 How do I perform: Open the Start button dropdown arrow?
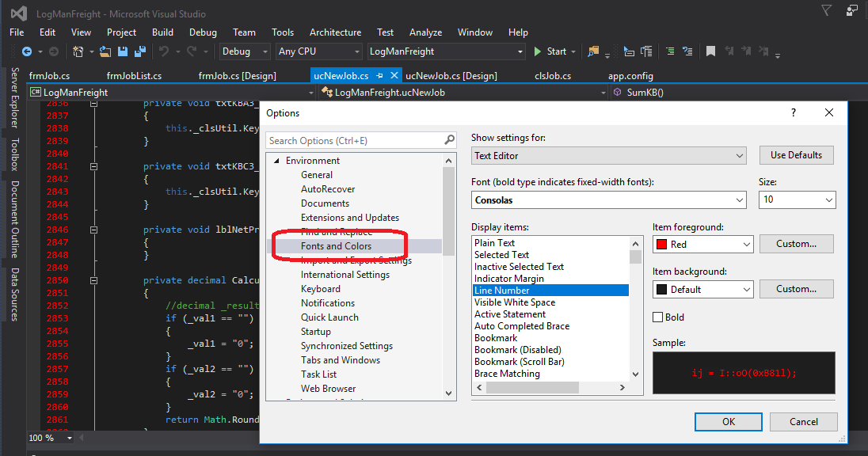click(x=573, y=52)
